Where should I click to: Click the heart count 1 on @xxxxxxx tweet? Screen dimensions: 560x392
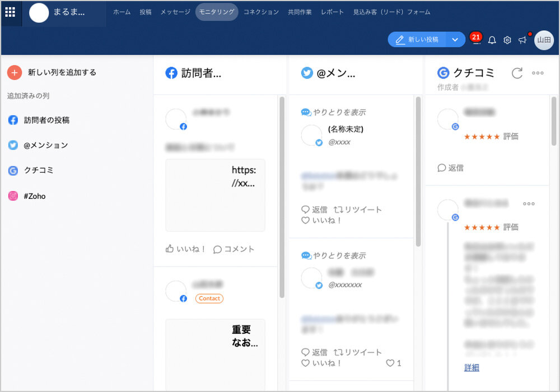(x=394, y=363)
